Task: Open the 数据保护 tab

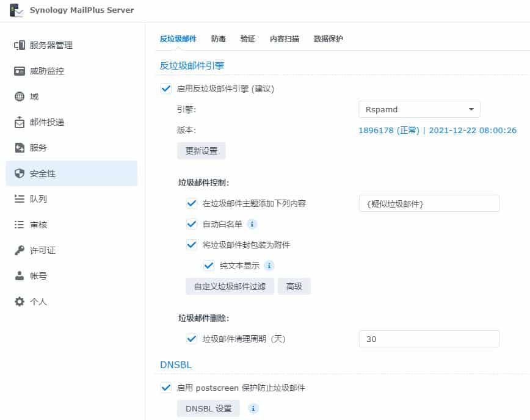Action: tap(329, 38)
